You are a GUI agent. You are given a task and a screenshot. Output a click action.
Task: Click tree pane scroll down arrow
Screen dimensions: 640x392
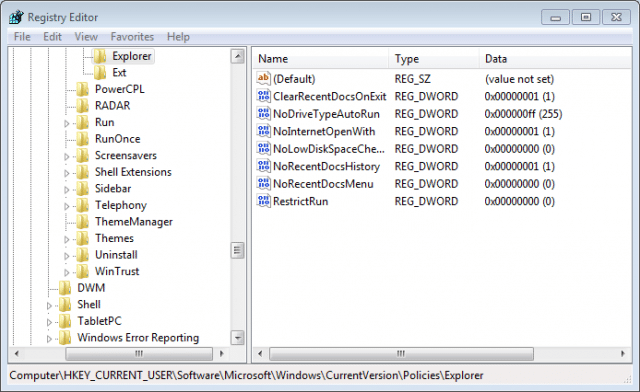click(x=238, y=338)
